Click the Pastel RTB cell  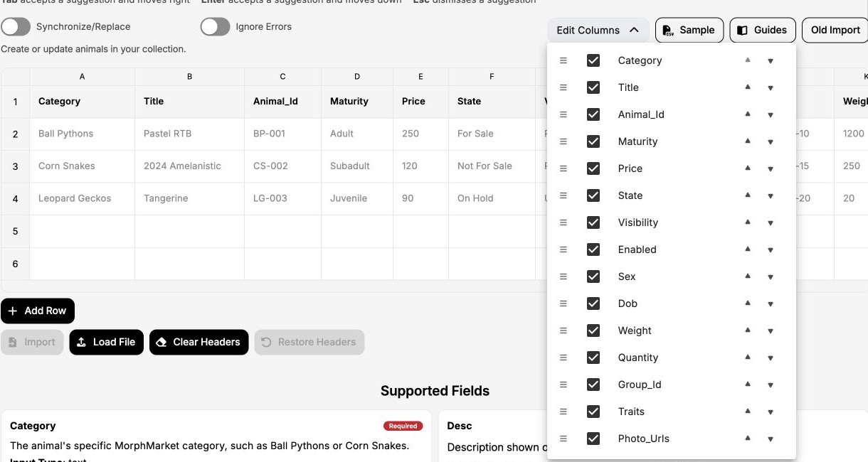tap(189, 134)
